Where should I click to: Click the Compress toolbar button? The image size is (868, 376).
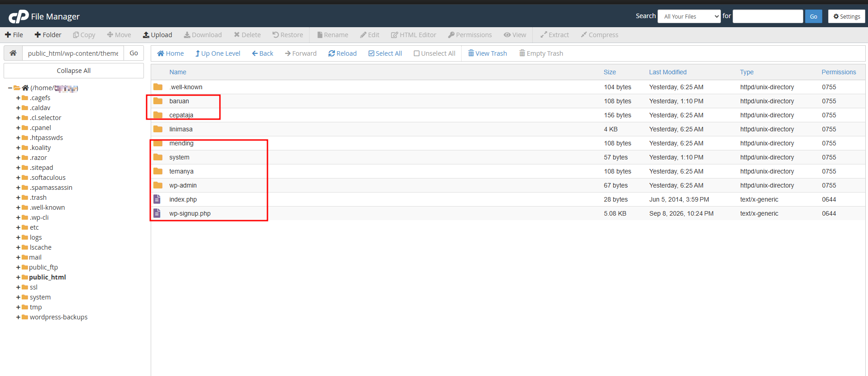point(600,35)
